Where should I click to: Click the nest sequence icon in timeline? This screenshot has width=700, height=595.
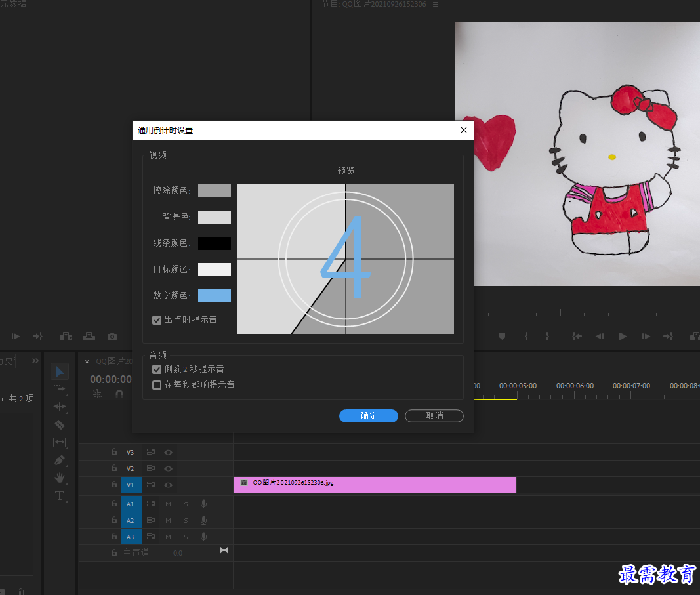[x=97, y=394]
